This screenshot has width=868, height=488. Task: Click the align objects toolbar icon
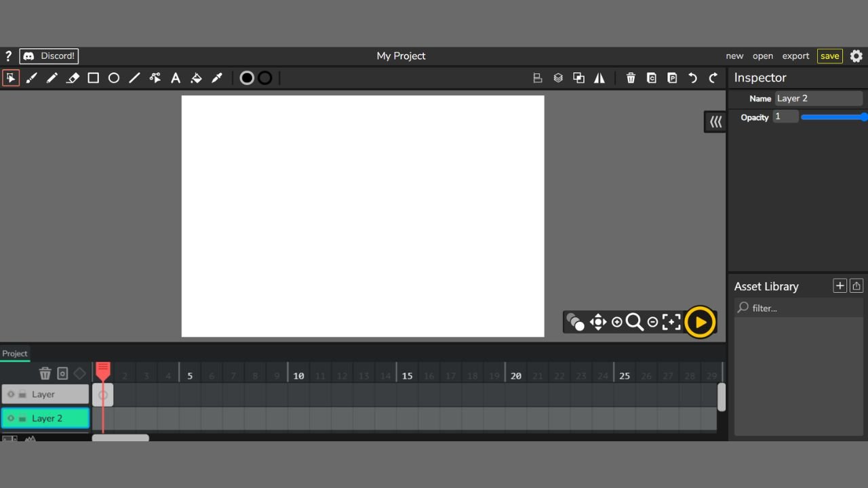[x=538, y=78]
